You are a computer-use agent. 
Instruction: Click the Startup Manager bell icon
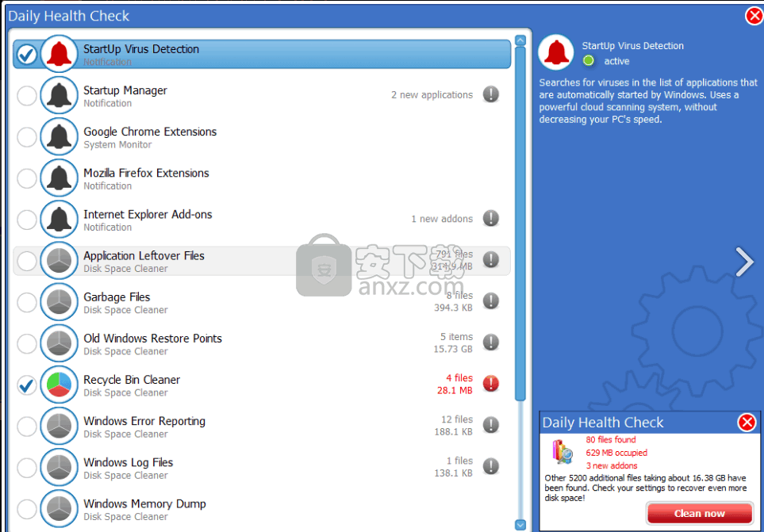tap(59, 95)
